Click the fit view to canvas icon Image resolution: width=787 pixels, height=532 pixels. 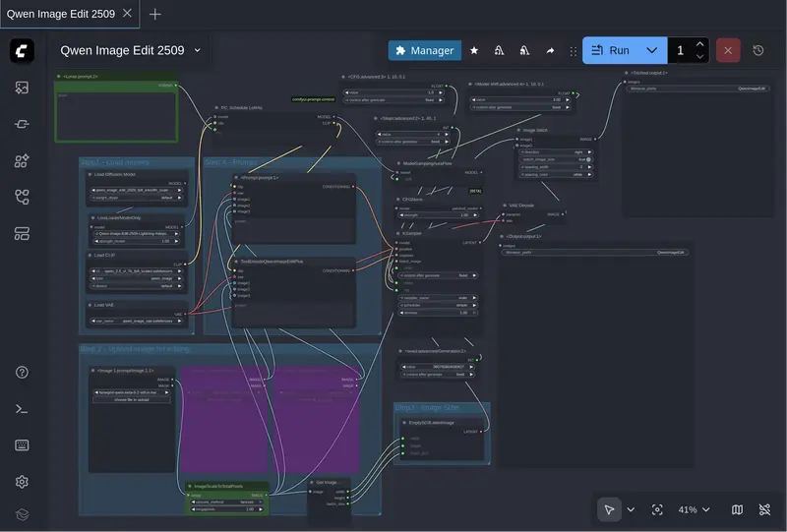pos(657,509)
